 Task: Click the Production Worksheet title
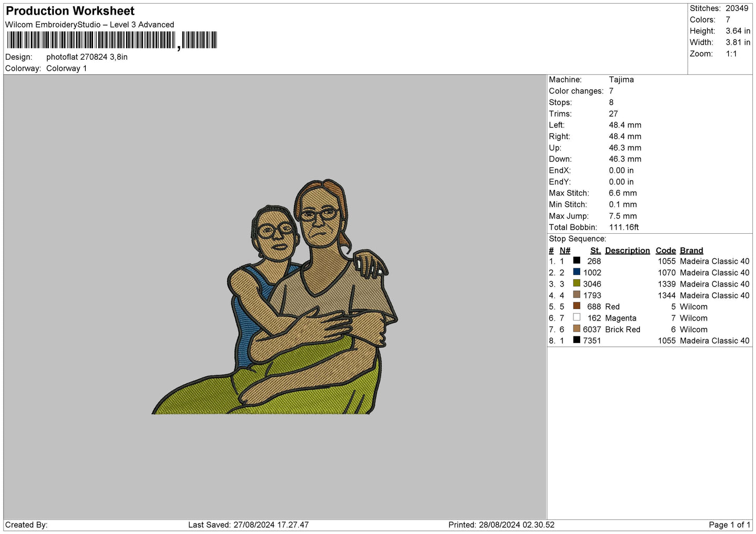[70, 11]
